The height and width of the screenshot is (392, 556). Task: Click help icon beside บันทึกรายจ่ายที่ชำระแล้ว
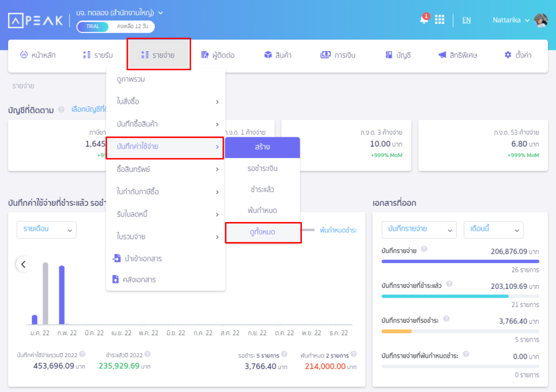pyautogui.click(x=449, y=284)
